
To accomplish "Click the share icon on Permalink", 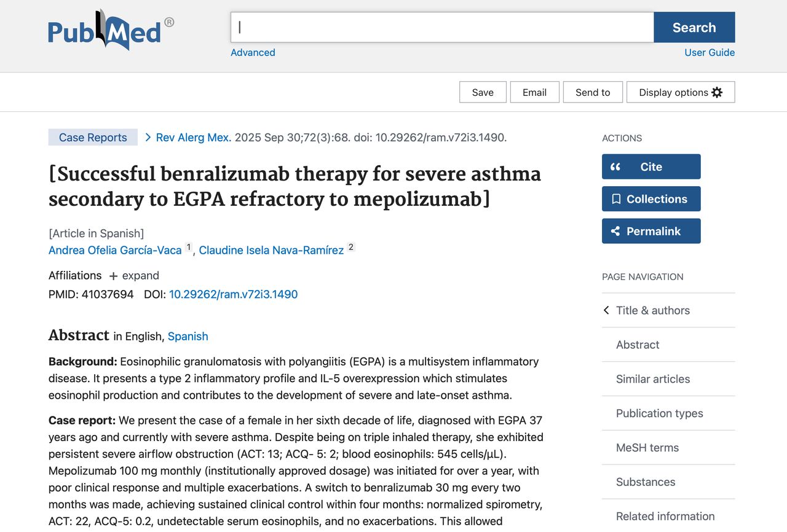I will pos(615,231).
